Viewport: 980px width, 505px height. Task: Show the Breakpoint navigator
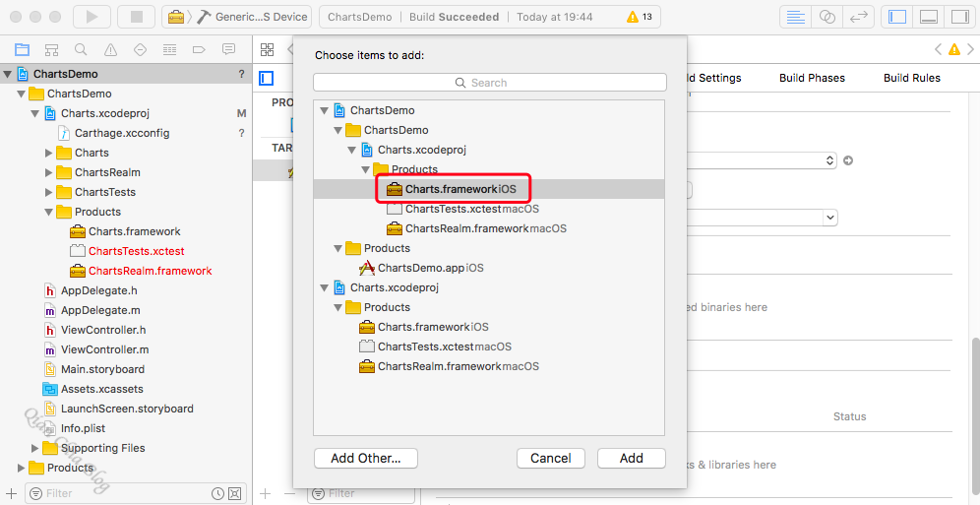coord(199,49)
